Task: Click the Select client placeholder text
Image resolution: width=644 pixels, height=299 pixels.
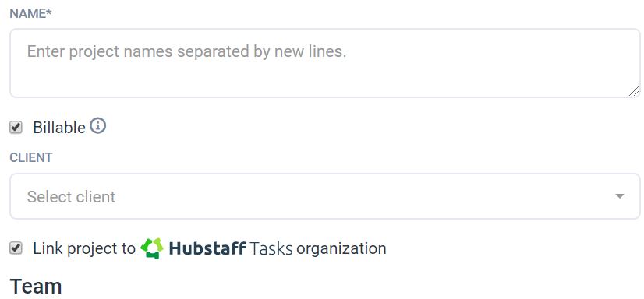Action: (71, 197)
